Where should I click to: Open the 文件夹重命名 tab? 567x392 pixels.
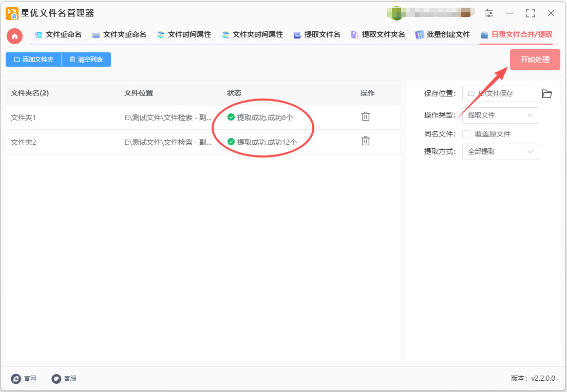pyautogui.click(x=119, y=35)
